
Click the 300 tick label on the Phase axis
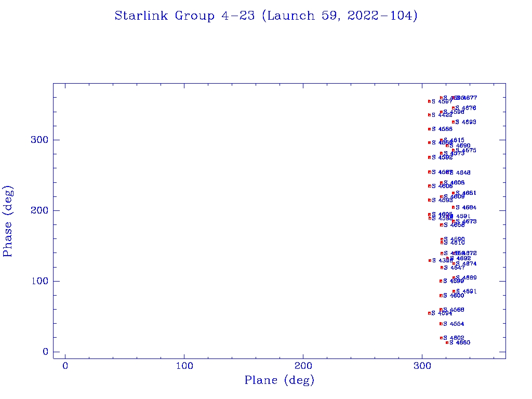(x=39, y=140)
